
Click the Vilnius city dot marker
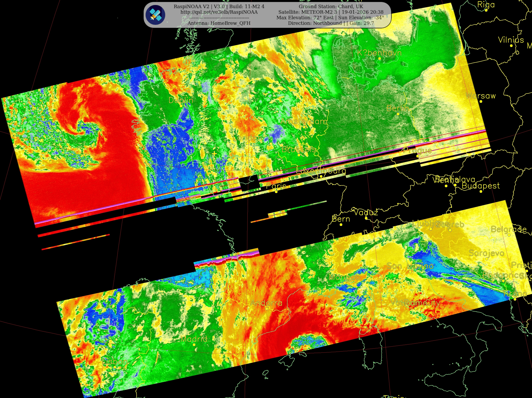coord(511,46)
